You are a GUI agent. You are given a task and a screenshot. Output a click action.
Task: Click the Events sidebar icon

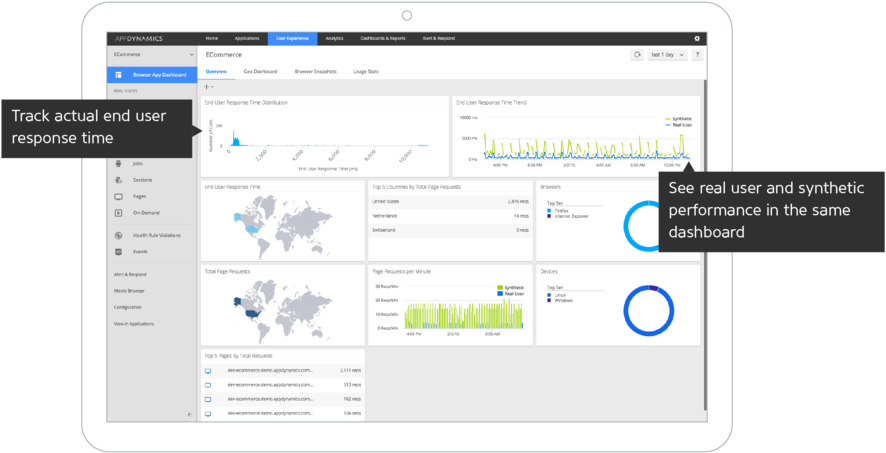[x=118, y=252]
